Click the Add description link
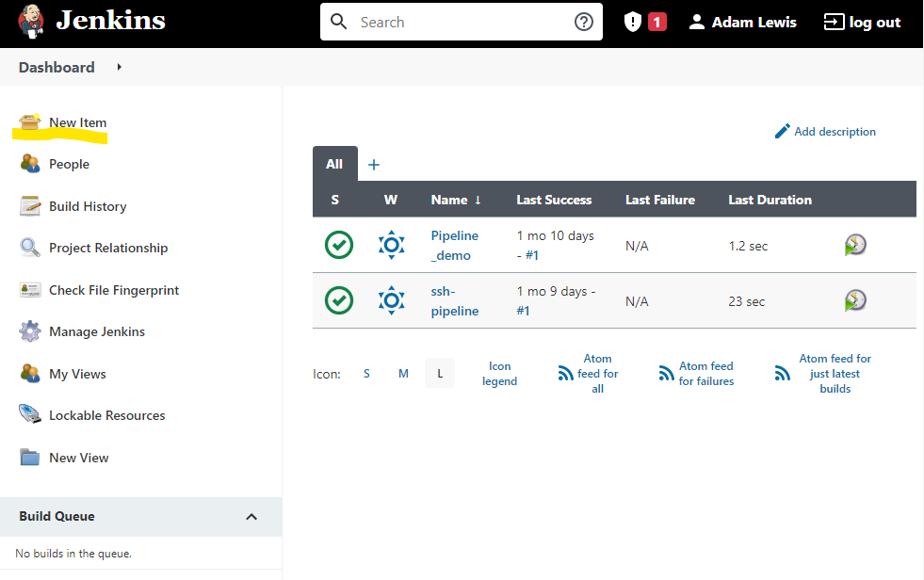This screenshot has width=924, height=580. [x=835, y=131]
